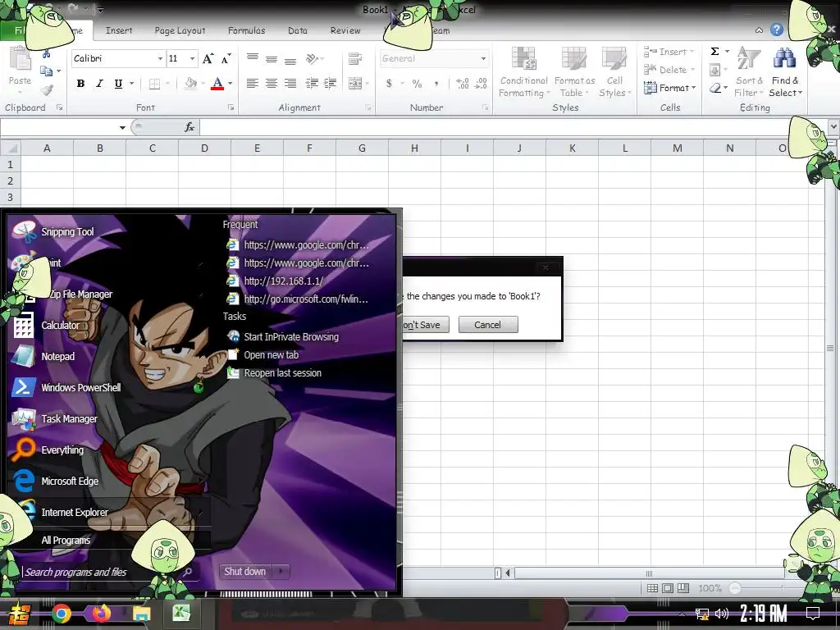Open Format as Table gallery
Image resolution: width=840 pixels, height=630 pixels.
tap(574, 72)
